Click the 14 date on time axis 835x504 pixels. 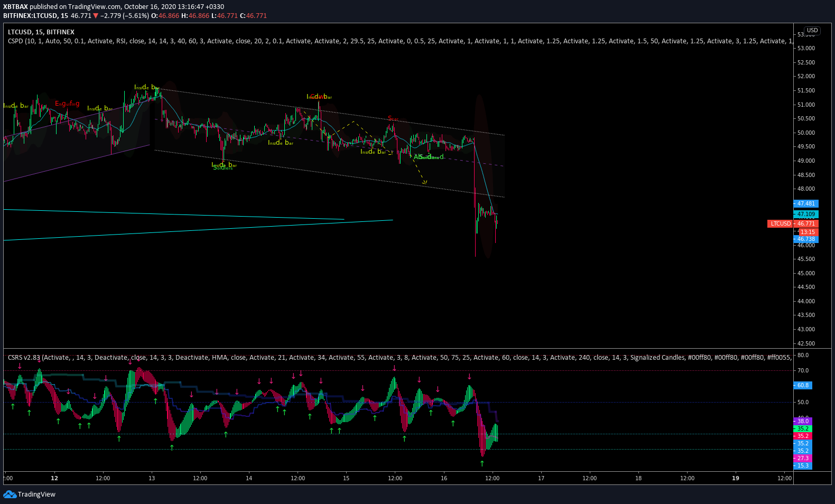tap(249, 478)
